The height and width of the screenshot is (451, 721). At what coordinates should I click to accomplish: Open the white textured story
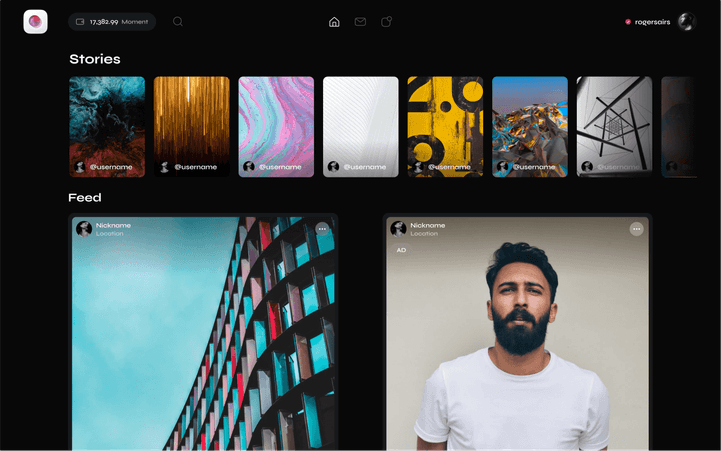pos(360,126)
